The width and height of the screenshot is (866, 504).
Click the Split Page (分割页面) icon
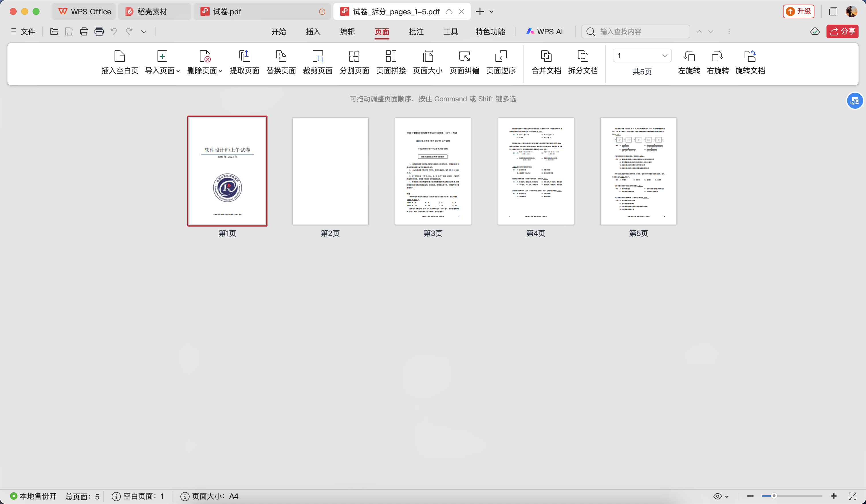[x=354, y=56]
